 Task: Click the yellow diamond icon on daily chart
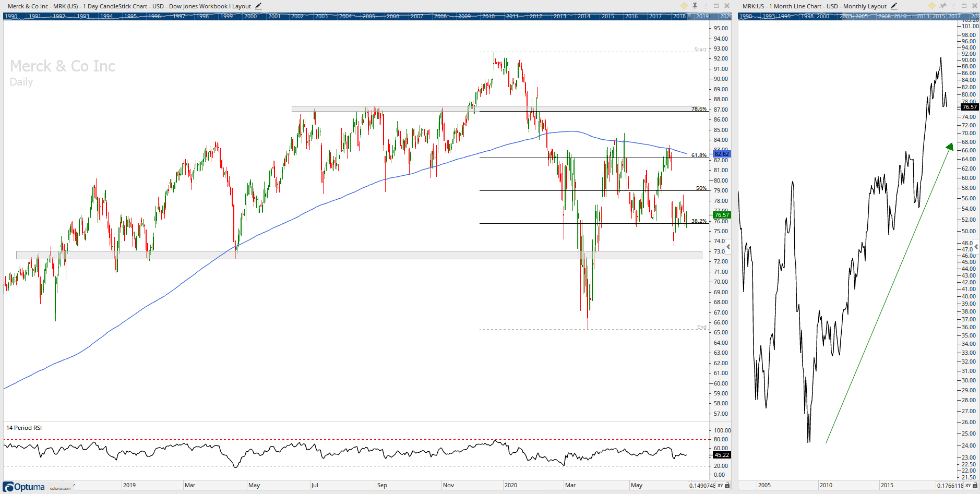[x=684, y=6]
